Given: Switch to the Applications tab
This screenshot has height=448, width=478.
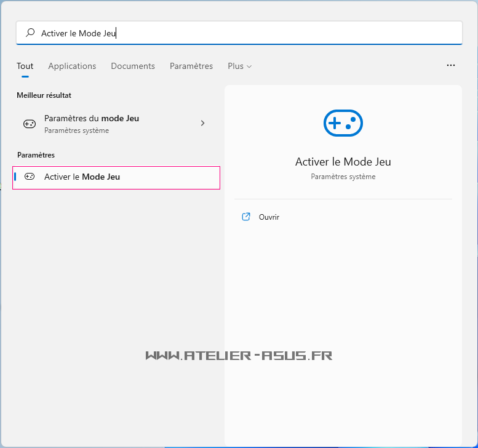Looking at the screenshot, I should pyautogui.click(x=72, y=66).
